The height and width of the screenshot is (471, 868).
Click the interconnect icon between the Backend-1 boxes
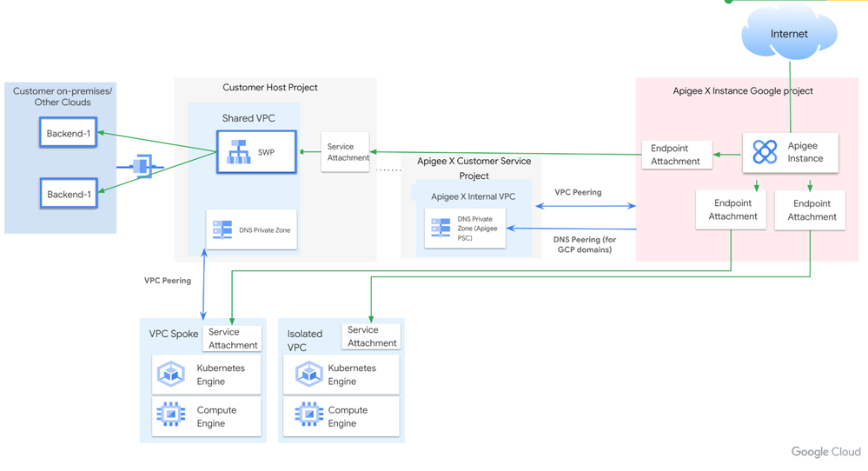point(141,165)
